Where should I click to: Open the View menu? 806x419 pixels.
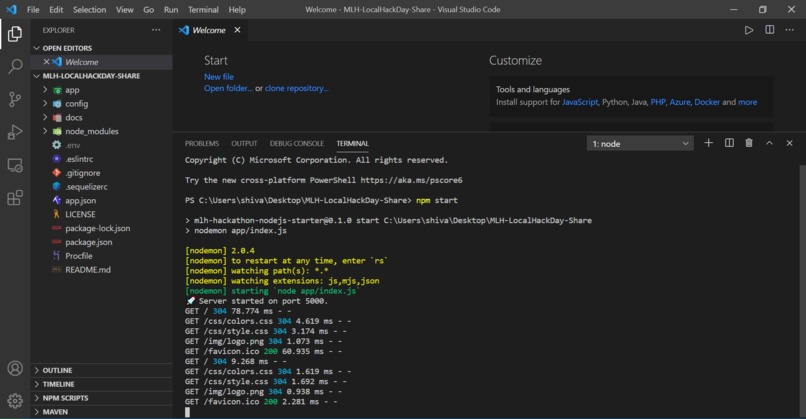pos(124,9)
